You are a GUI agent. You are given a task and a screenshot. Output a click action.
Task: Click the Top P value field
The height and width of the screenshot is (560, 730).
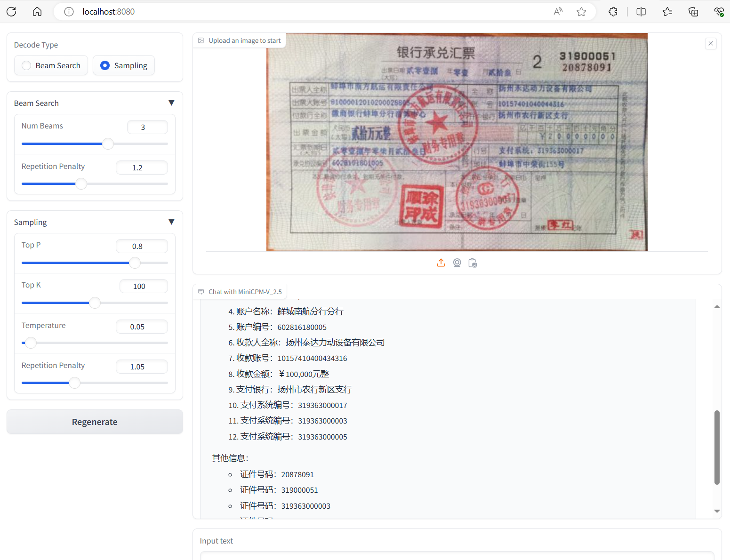coord(142,246)
